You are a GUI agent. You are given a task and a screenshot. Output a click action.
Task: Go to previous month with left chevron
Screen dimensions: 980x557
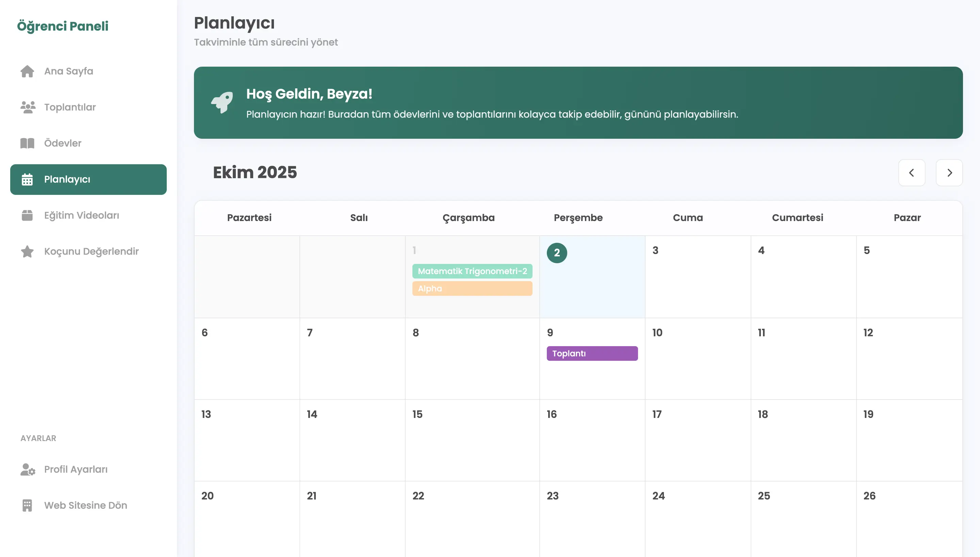(x=912, y=173)
